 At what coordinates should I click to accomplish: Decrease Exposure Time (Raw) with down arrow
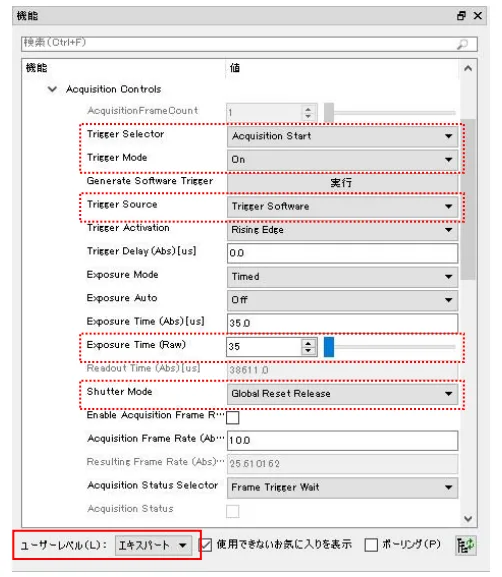click(308, 351)
